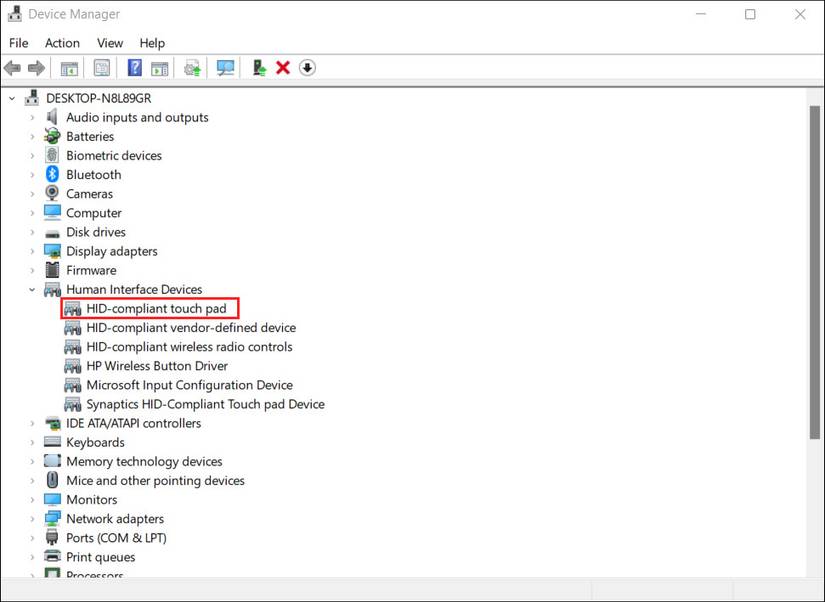Viewport: 825px width, 602px height.
Task: Click Scan for hardware changes monitor icon
Action: (x=226, y=68)
